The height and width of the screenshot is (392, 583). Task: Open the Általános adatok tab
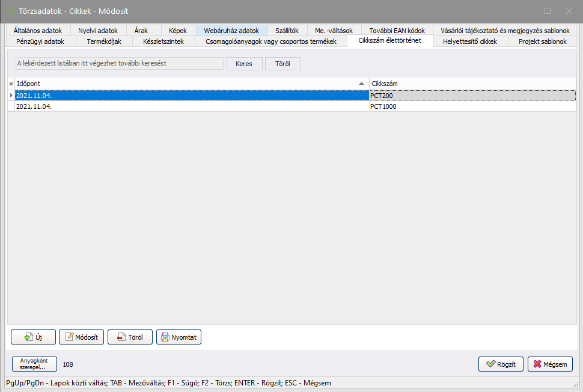coord(37,31)
